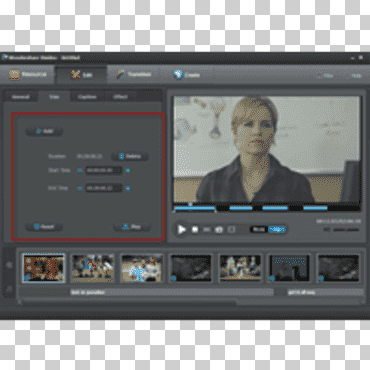This screenshot has height=370, width=370.
Task: Click the Delete trim button
Action: tap(130, 156)
